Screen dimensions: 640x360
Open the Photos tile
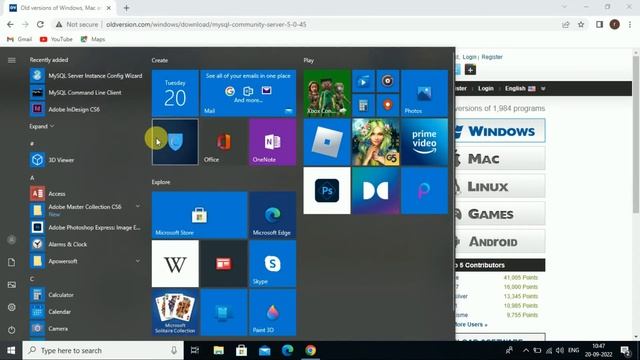(x=424, y=93)
